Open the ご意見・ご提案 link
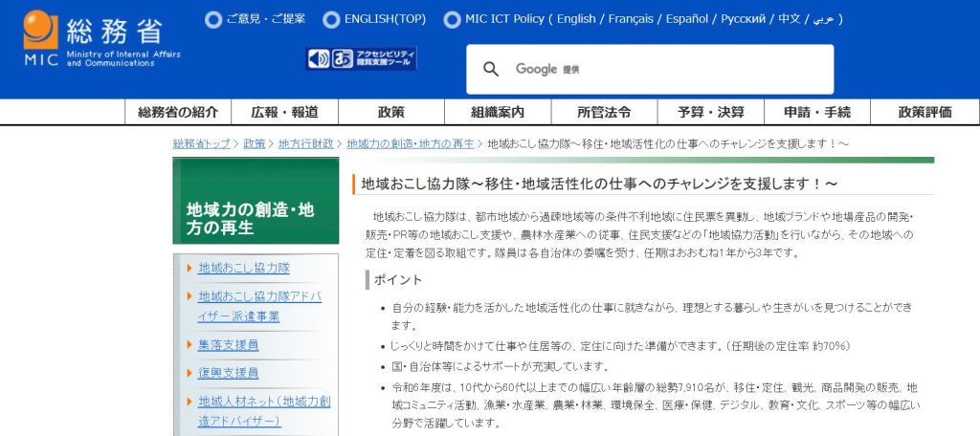The width and height of the screenshot is (980, 436). pyautogui.click(x=266, y=19)
